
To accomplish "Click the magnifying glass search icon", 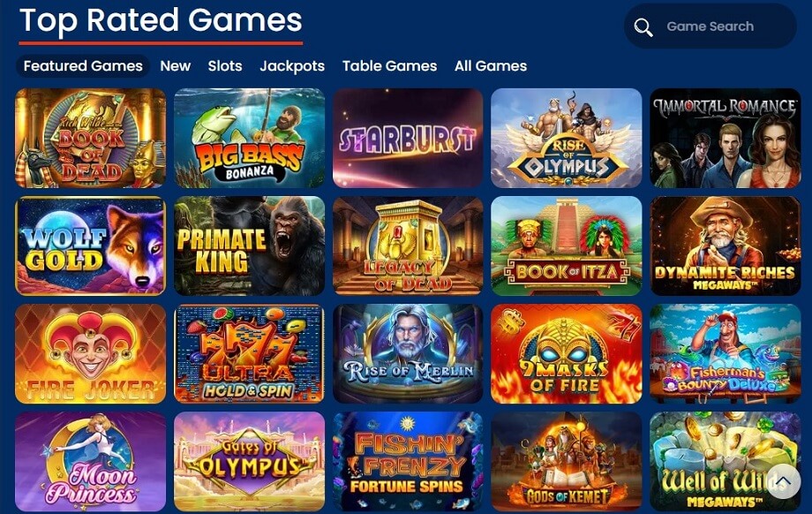I will tap(643, 27).
